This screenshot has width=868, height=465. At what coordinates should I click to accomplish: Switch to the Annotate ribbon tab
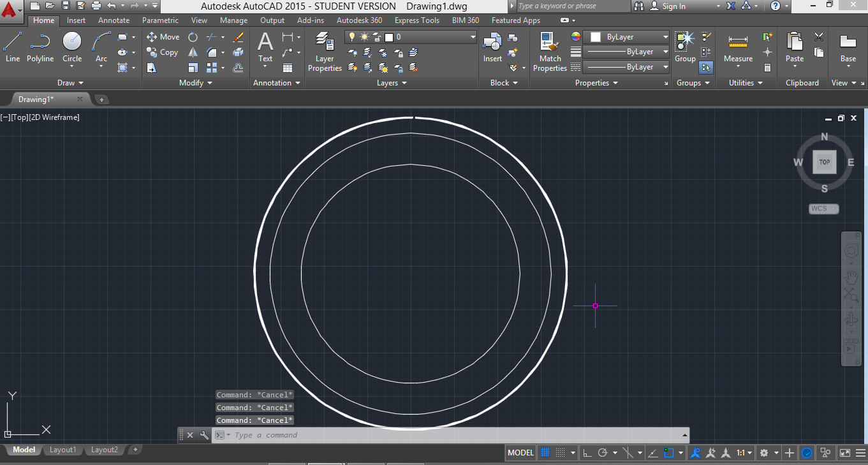coord(114,20)
